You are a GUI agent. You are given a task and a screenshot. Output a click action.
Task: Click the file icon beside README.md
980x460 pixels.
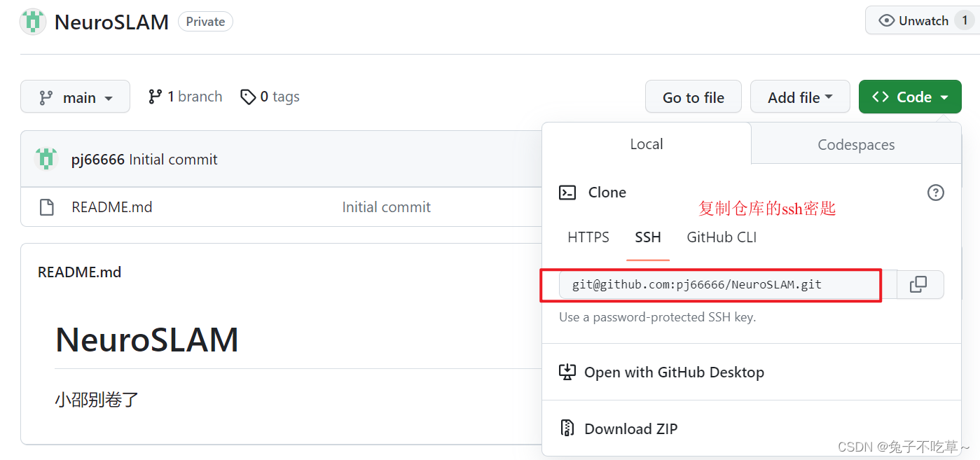46,207
